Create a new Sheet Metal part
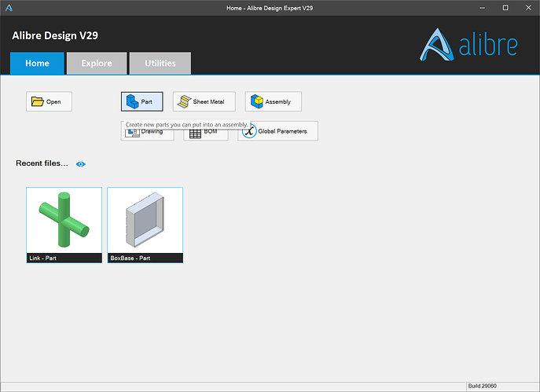 click(204, 101)
